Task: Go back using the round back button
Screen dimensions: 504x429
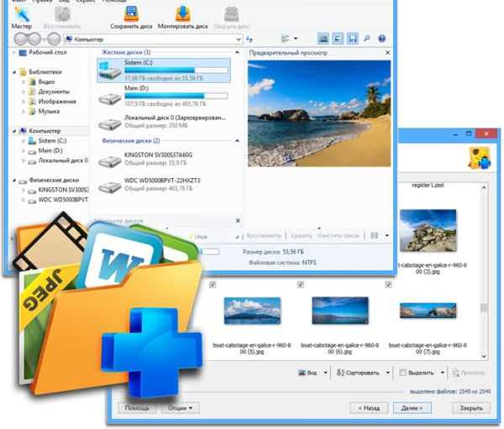Action: [22, 39]
